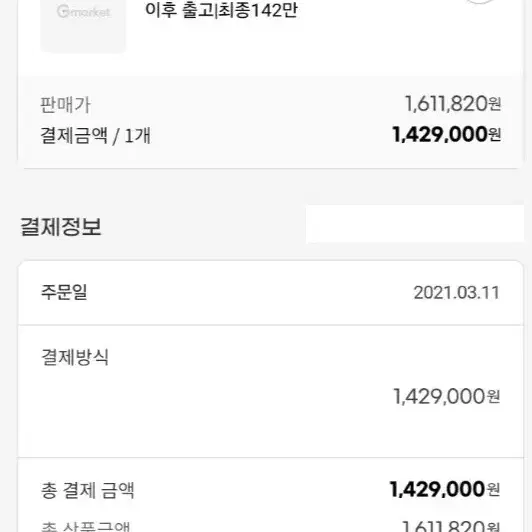
Task: Click the blank white box beside 결제정보
Action: 415,224
